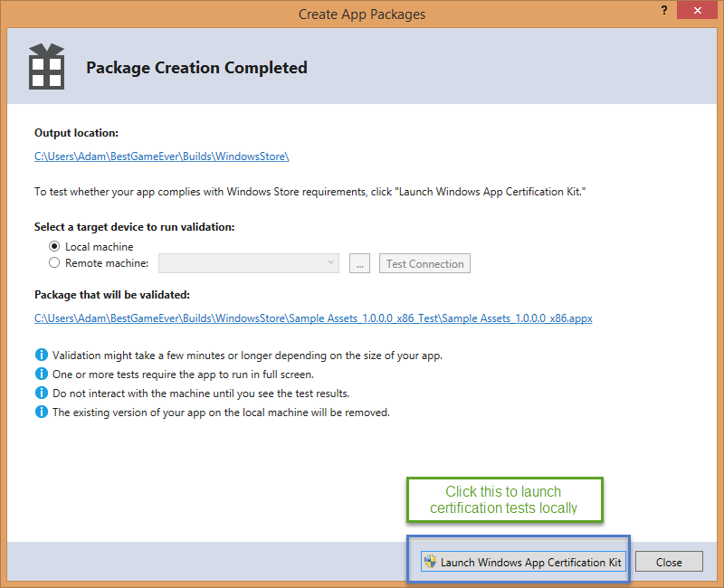This screenshot has height=588, width=724.
Task: Click info icon beside existing version note
Action: coord(41,412)
